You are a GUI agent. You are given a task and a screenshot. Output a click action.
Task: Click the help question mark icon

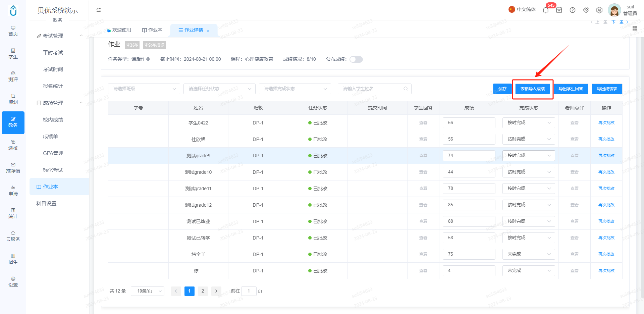click(573, 10)
